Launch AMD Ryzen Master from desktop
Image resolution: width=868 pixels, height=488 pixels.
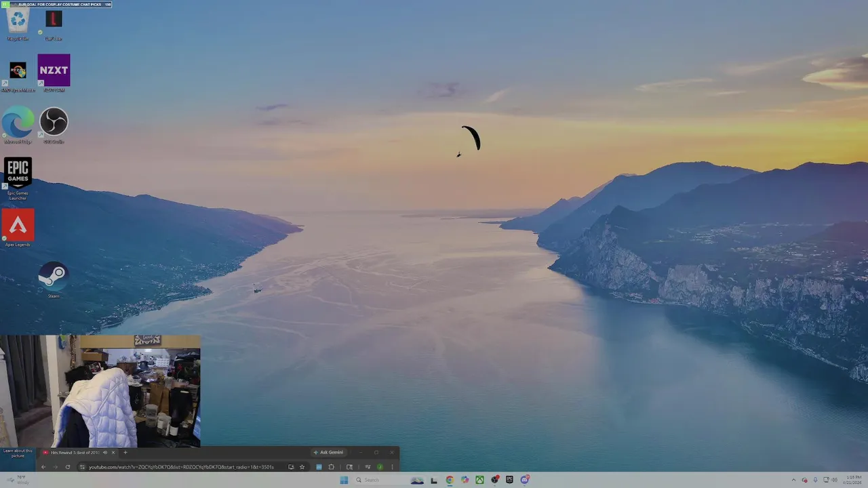pyautogui.click(x=18, y=75)
